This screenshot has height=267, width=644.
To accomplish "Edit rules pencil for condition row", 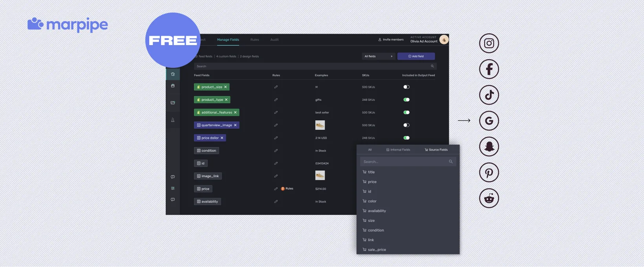I will point(276,151).
